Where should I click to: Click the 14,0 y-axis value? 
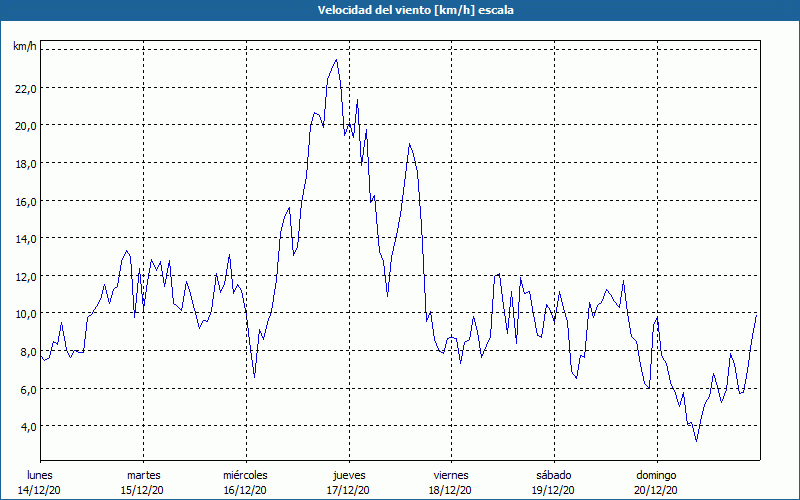click(26, 238)
